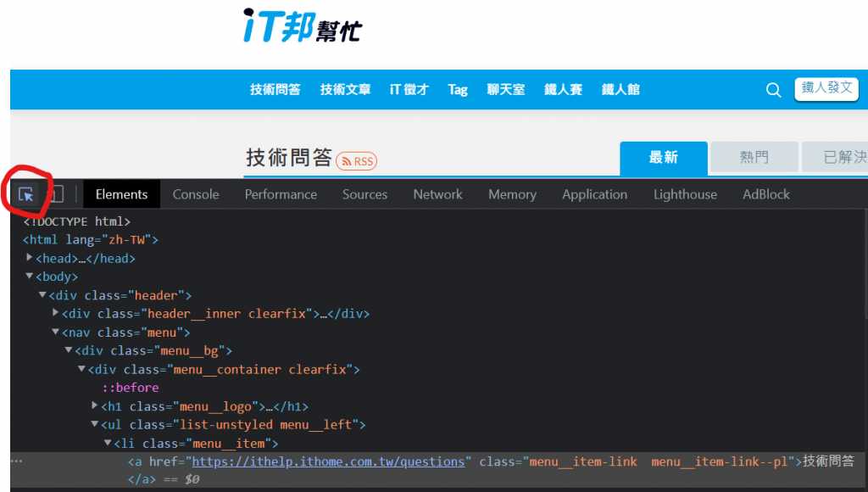
Task: Follow the ithelp questions href link
Action: (x=329, y=461)
